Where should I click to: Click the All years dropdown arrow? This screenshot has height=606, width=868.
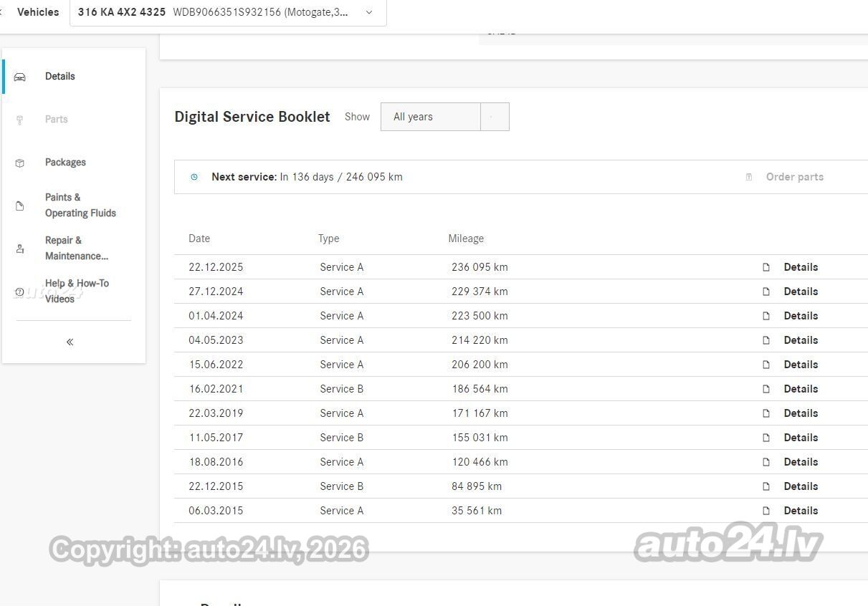[x=495, y=117]
